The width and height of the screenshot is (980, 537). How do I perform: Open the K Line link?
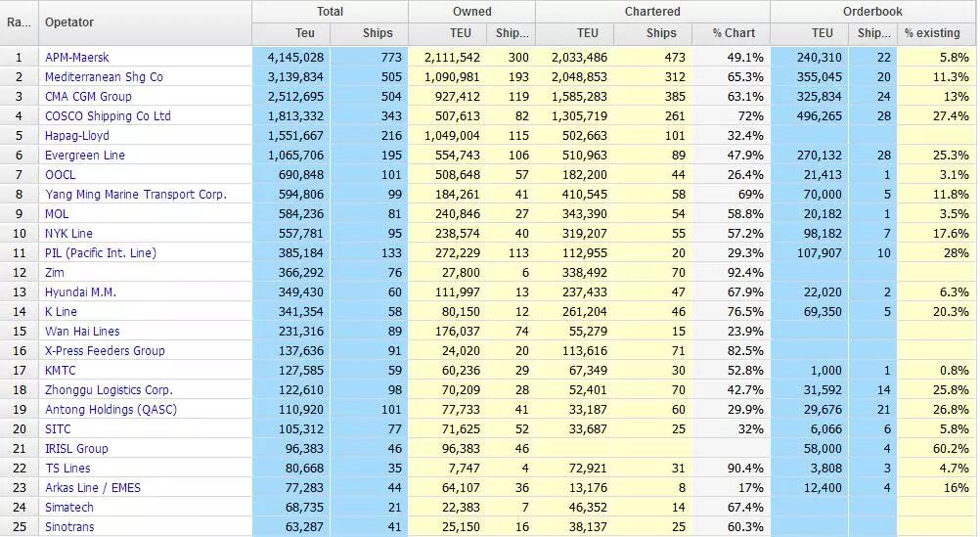point(61,311)
